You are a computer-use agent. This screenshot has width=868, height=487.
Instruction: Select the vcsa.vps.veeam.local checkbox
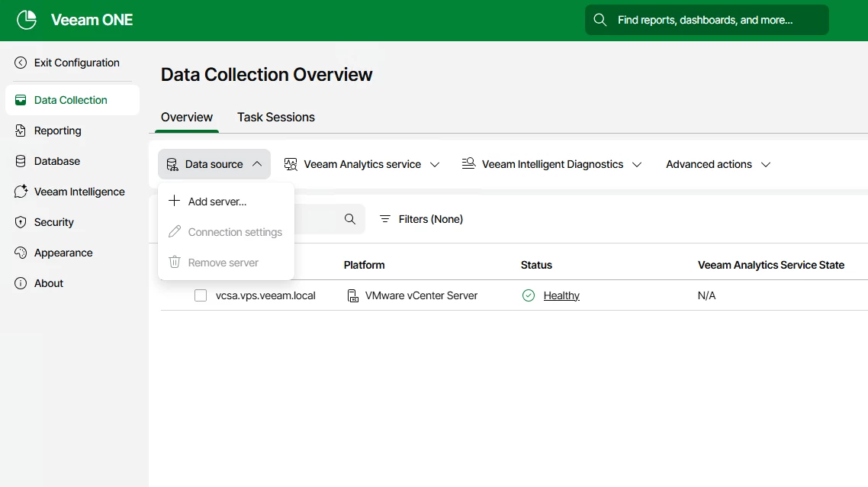(201, 296)
